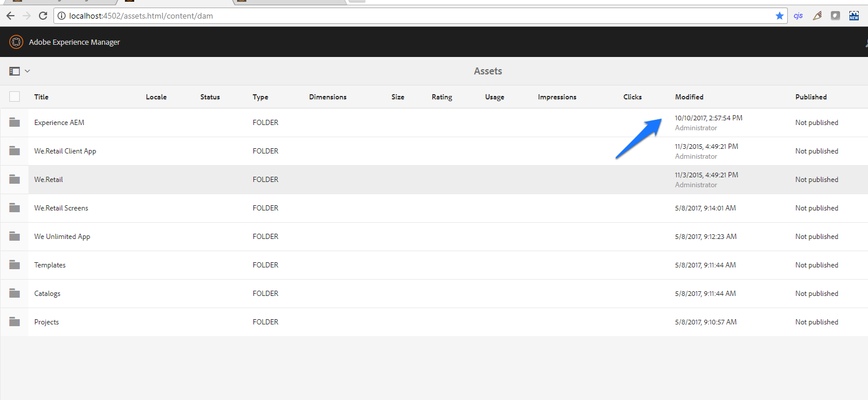Screen dimensions: 868x400
Task: Select the Modified column header
Action: click(689, 97)
